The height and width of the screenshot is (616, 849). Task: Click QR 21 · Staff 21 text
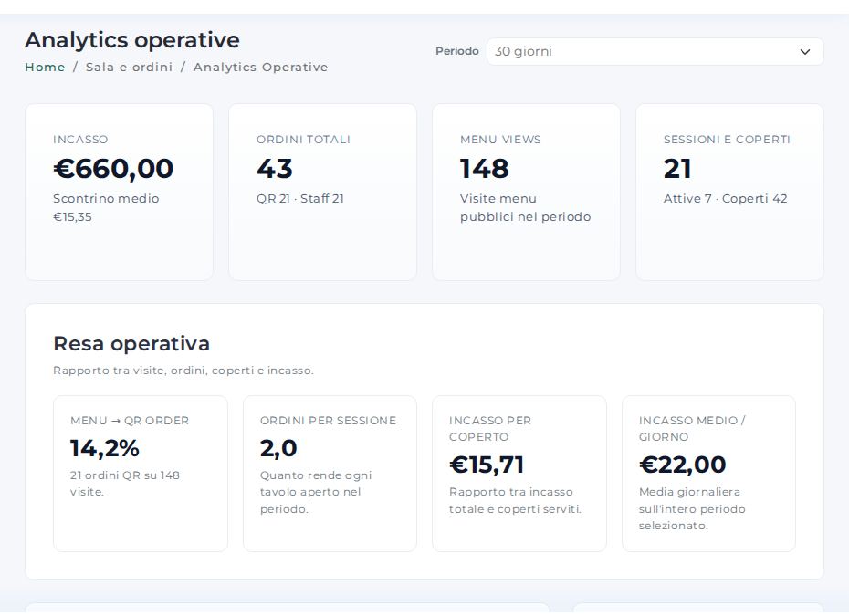[x=300, y=199]
